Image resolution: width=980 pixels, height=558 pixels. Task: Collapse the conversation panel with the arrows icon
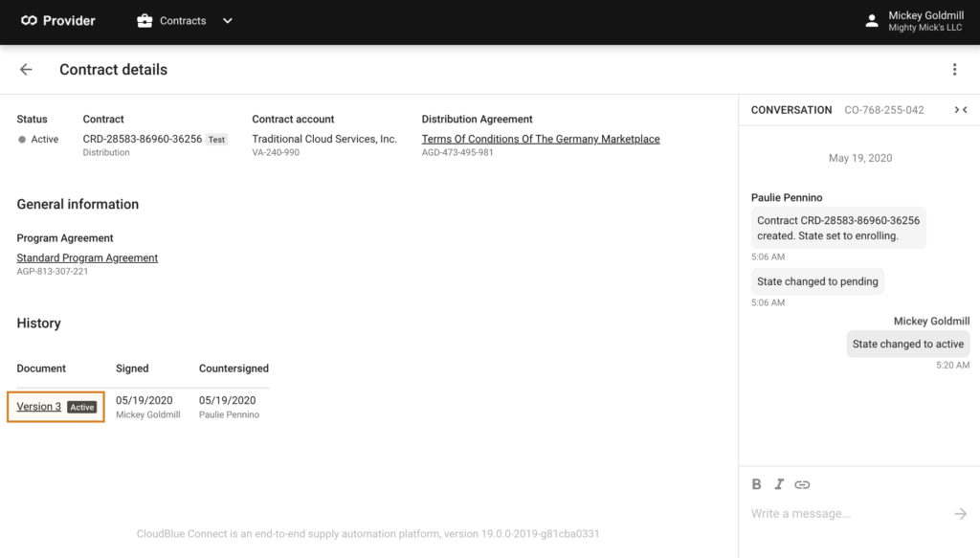tap(961, 110)
